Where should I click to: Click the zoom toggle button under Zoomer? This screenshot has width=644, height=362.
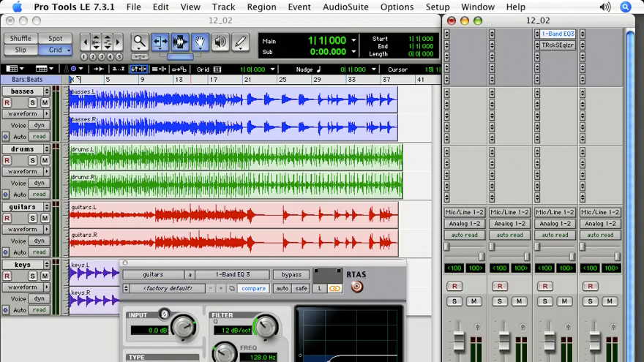[140, 56]
